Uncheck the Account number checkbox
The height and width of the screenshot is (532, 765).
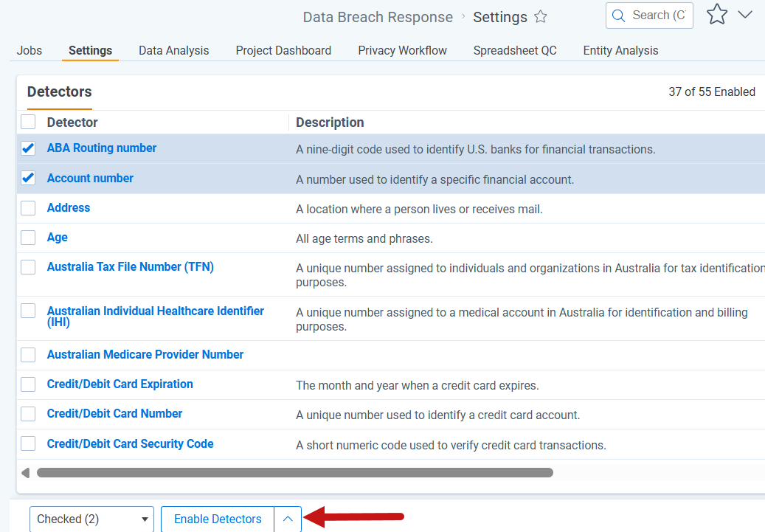28,178
